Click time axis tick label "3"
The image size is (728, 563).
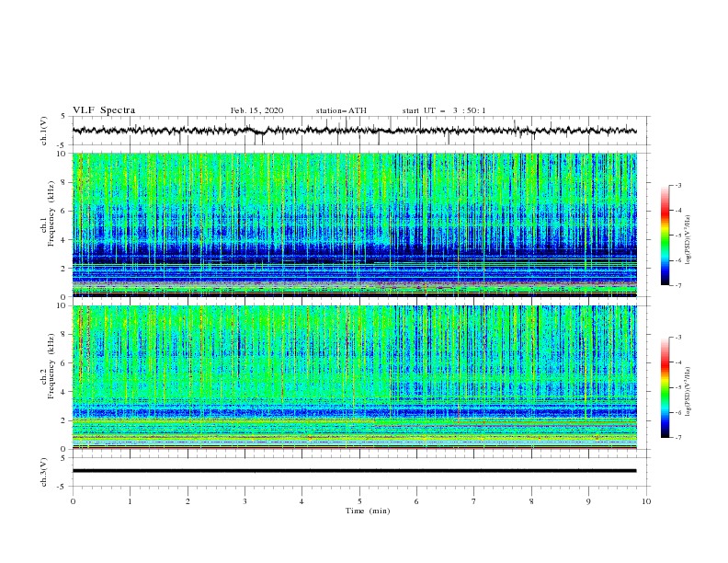click(245, 501)
